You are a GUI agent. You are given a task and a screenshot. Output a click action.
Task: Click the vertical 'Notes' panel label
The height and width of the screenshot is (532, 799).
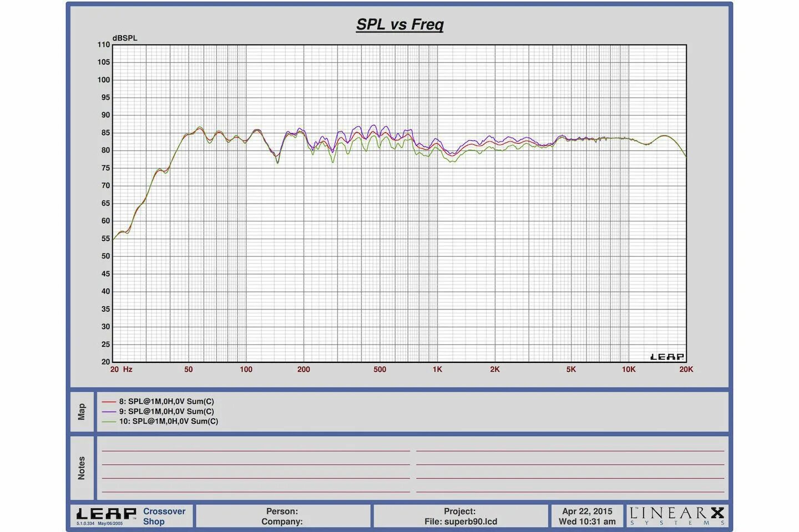coord(82,468)
